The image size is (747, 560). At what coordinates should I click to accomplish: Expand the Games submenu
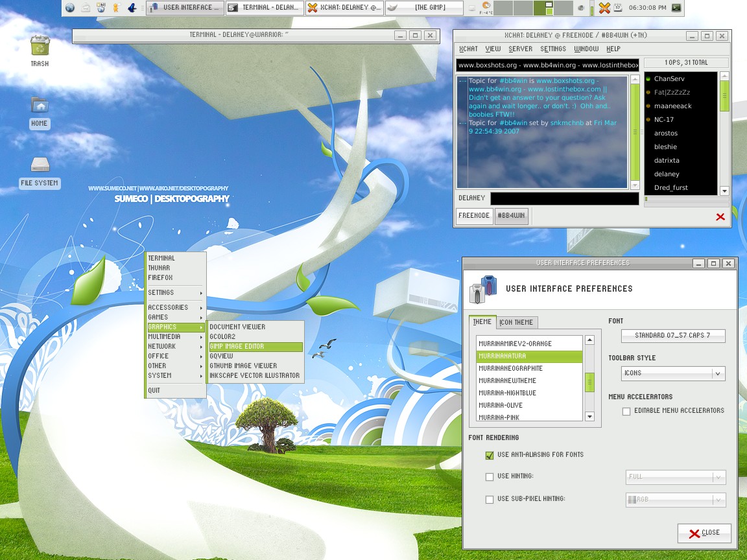click(175, 317)
